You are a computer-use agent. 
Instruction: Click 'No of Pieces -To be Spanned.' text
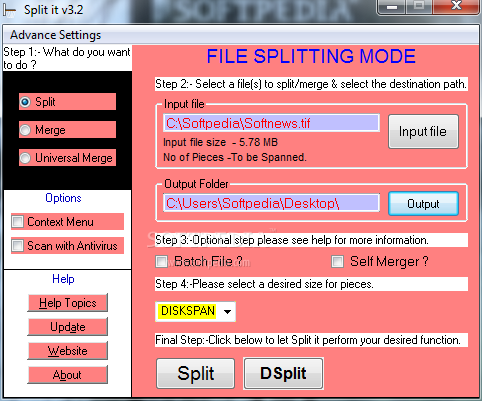tap(235, 157)
